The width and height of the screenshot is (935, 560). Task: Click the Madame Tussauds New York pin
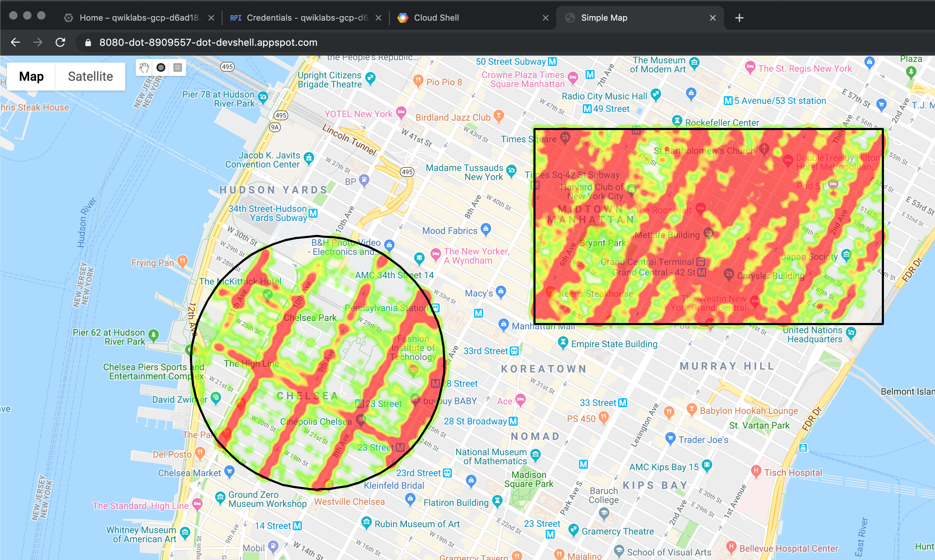point(511,171)
